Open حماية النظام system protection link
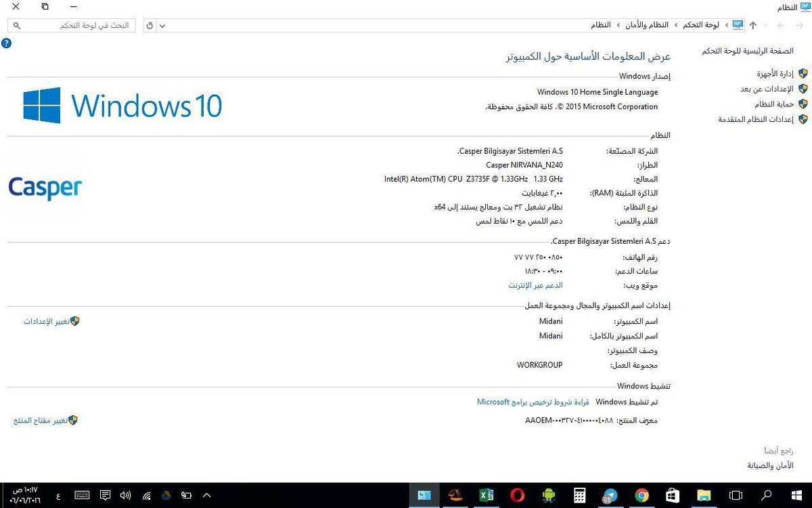 coord(774,104)
